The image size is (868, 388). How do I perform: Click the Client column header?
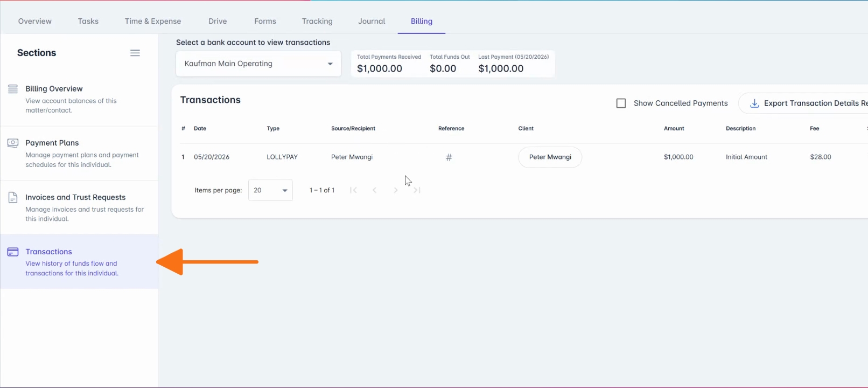tap(526, 129)
